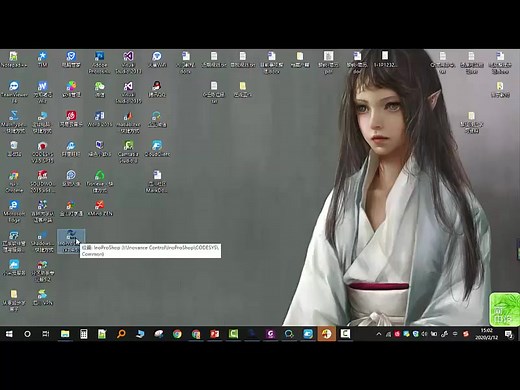Open the taskbar clock showing 15:02
The image size is (520, 390).
(487, 334)
